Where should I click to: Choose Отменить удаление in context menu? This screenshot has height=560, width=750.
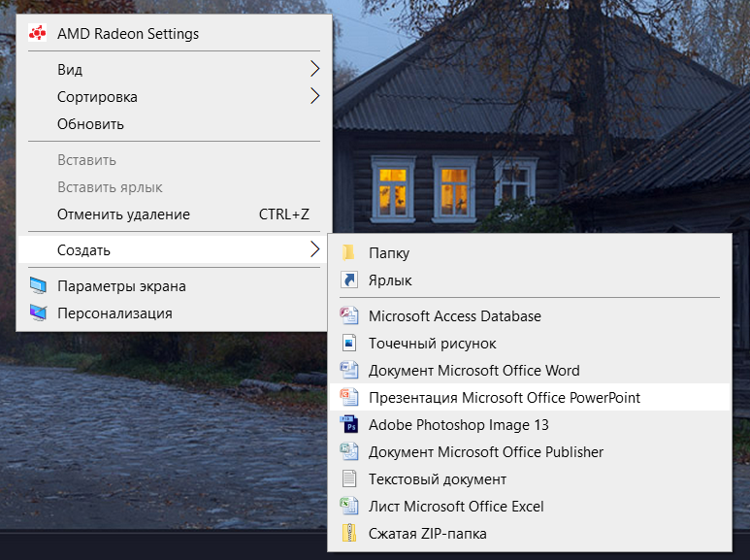click(x=174, y=214)
